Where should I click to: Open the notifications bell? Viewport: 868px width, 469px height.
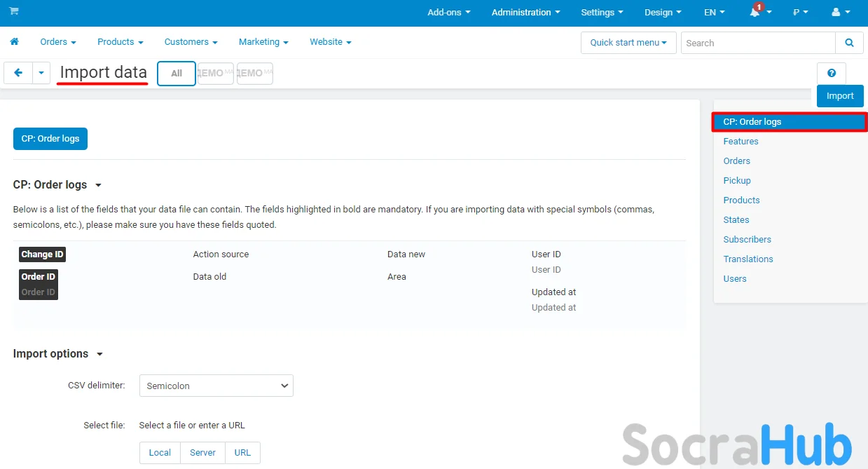(x=755, y=13)
